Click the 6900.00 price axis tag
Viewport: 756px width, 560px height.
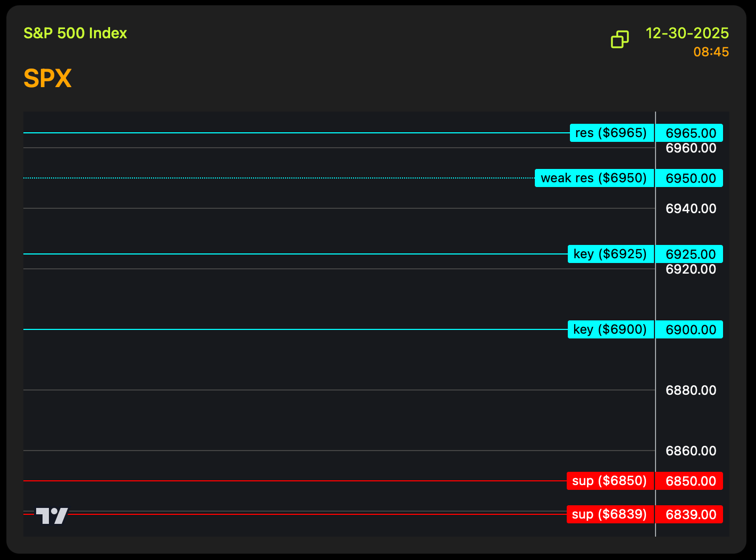pos(690,329)
